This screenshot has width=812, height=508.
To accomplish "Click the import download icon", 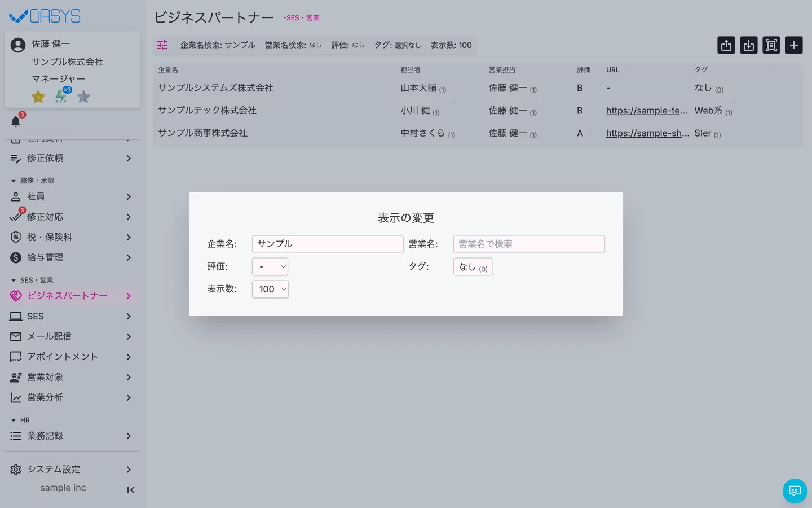I will tap(749, 45).
